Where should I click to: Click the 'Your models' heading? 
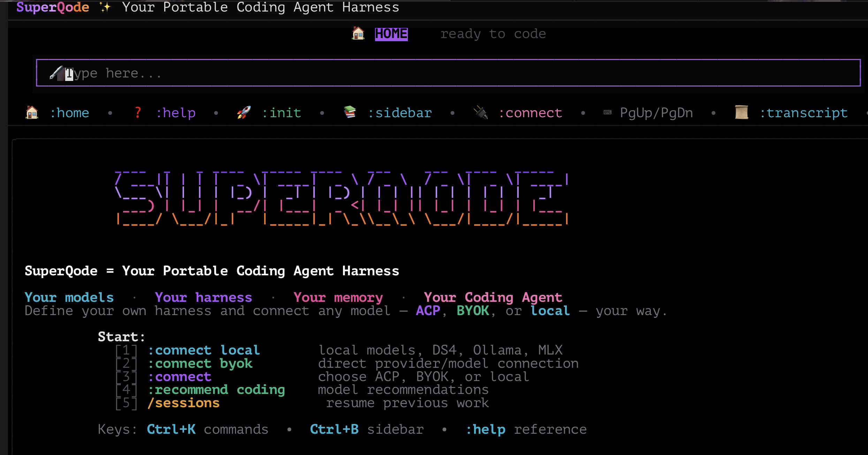(69, 297)
